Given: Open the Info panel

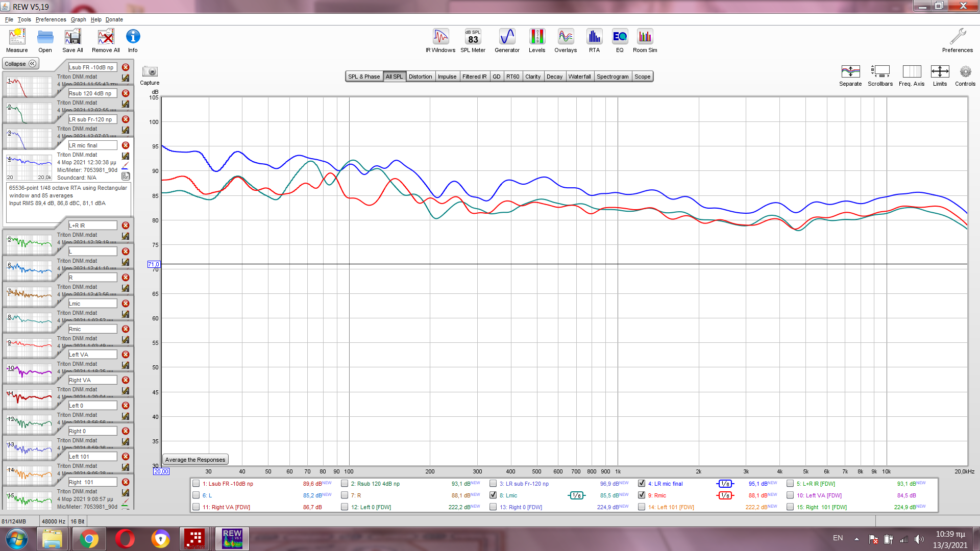Looking at the screenshot, I should point(133,40).
